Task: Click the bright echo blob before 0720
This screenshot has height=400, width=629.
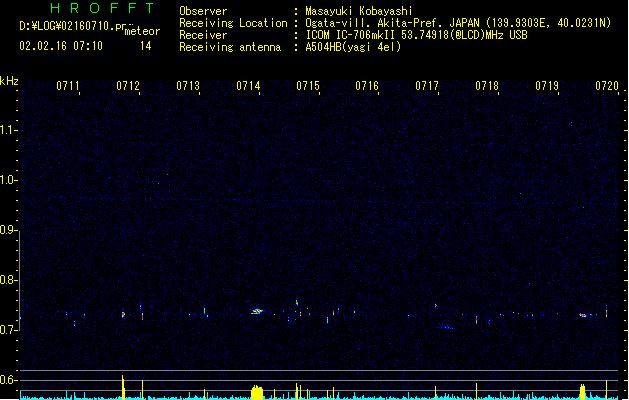Action: tap(583, 315)
